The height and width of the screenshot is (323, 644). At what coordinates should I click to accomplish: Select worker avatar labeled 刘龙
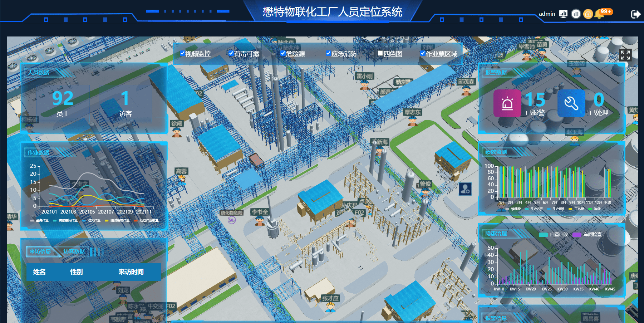[x=123, y=298]
